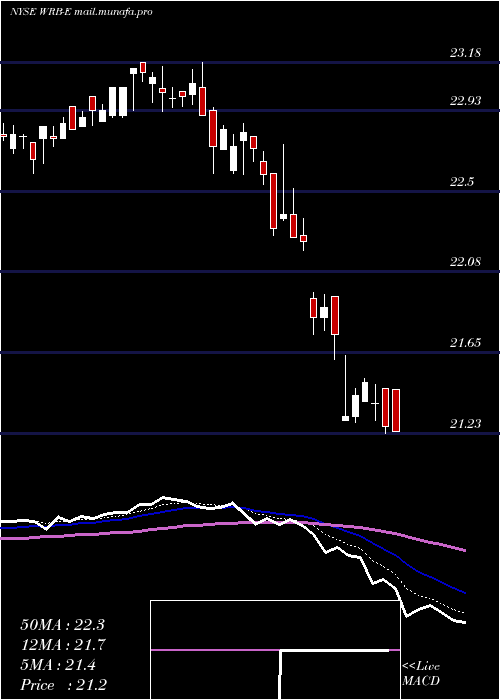Click the 23.18 price level label
The image size is (500, 700).
tap(465, 53)
